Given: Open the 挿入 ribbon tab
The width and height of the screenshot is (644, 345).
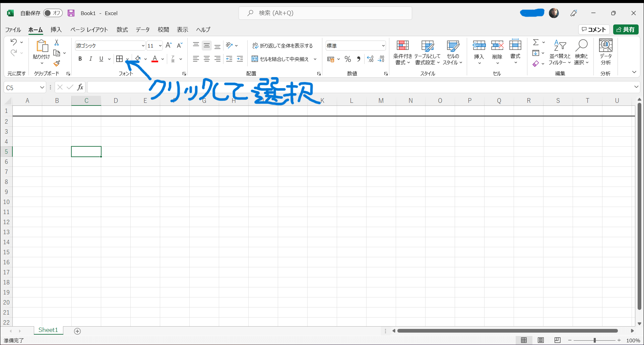Looking at the screenshot, I should (56, 29).
